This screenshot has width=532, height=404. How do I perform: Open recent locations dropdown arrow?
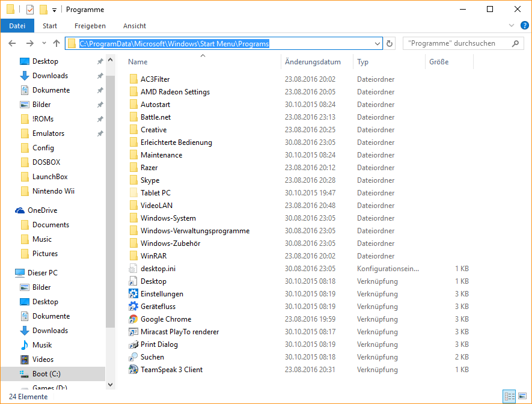point(44,43)
